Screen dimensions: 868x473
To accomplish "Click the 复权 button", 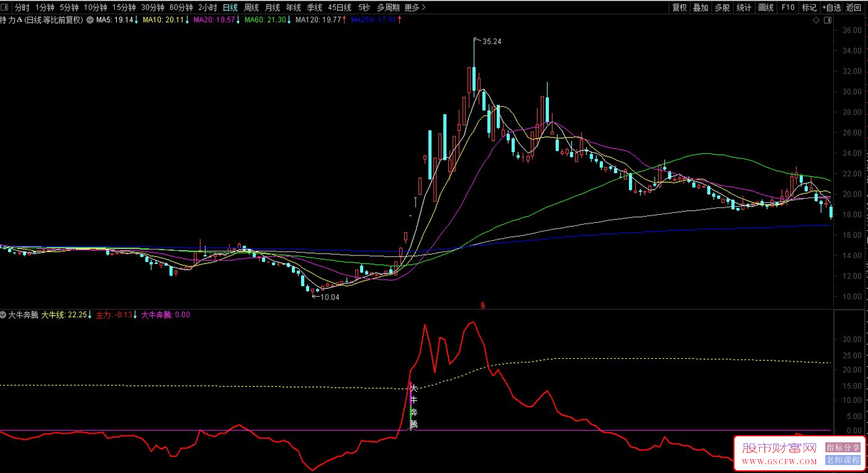I will coord(680,8).
